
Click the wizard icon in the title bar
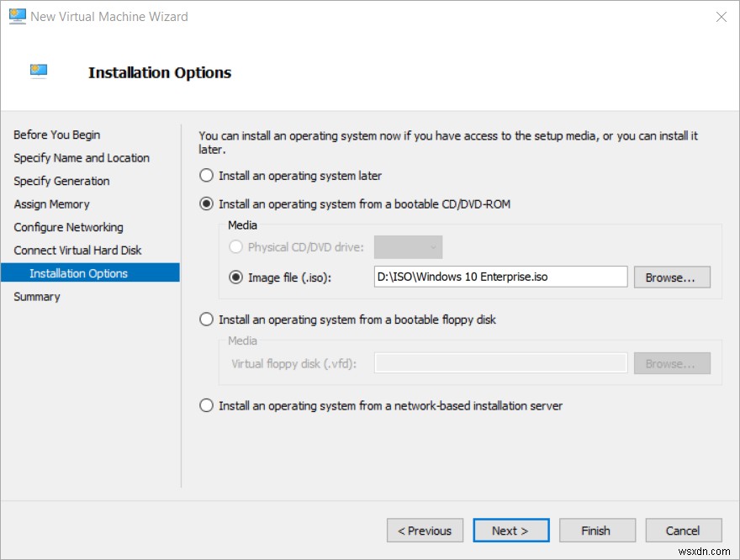[x=16, y=16]
